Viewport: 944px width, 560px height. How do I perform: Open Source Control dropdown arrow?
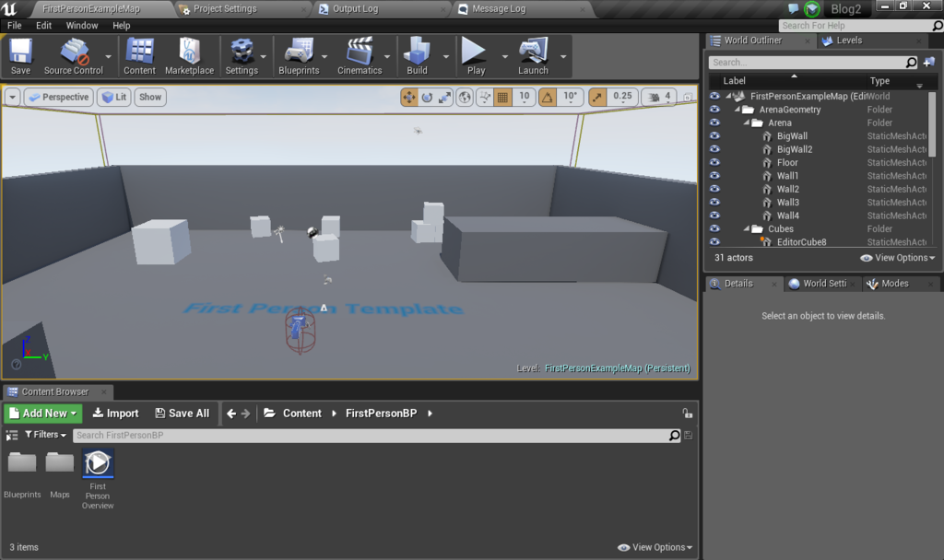[x=109, y=56]
